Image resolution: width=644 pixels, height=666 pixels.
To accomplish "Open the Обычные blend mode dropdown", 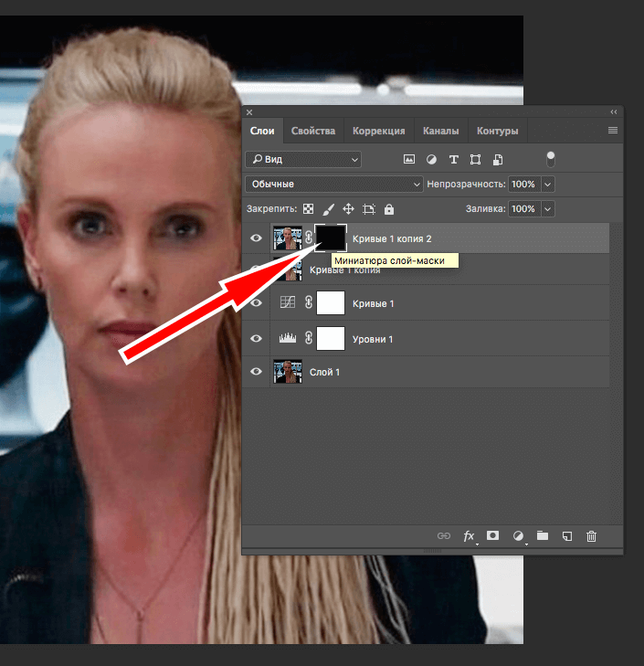I will coord(334,184).
